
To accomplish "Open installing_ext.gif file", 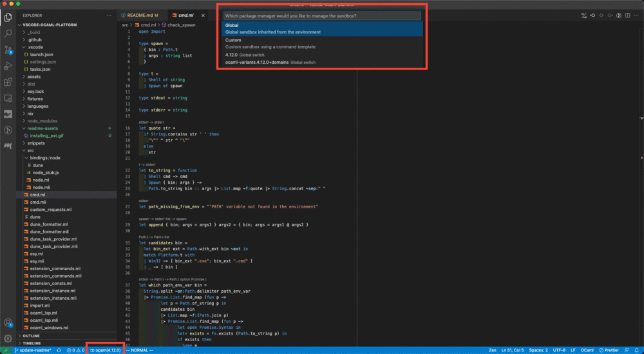I will 66,135.
